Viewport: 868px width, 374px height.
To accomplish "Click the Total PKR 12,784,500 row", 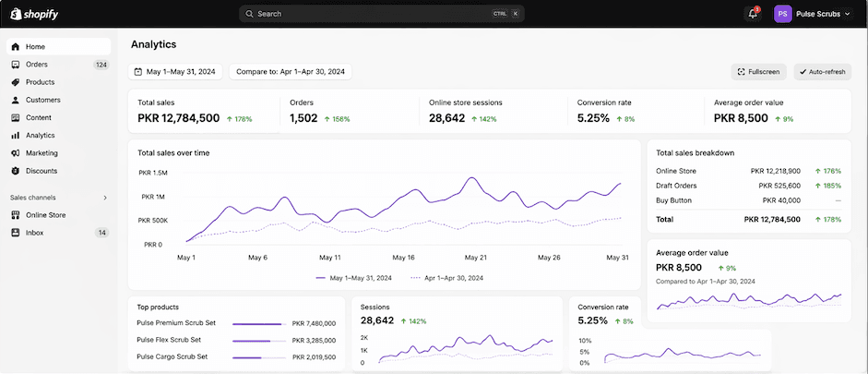I will coord(748,220).
